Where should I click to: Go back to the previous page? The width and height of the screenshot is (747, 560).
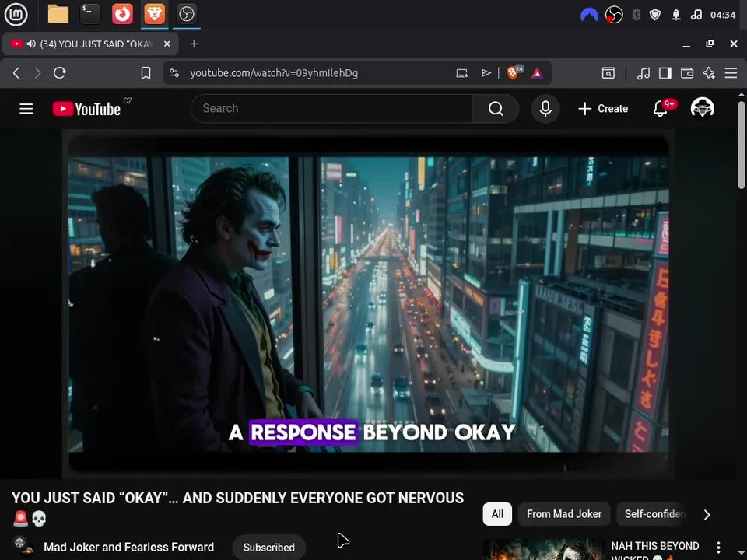16,73
